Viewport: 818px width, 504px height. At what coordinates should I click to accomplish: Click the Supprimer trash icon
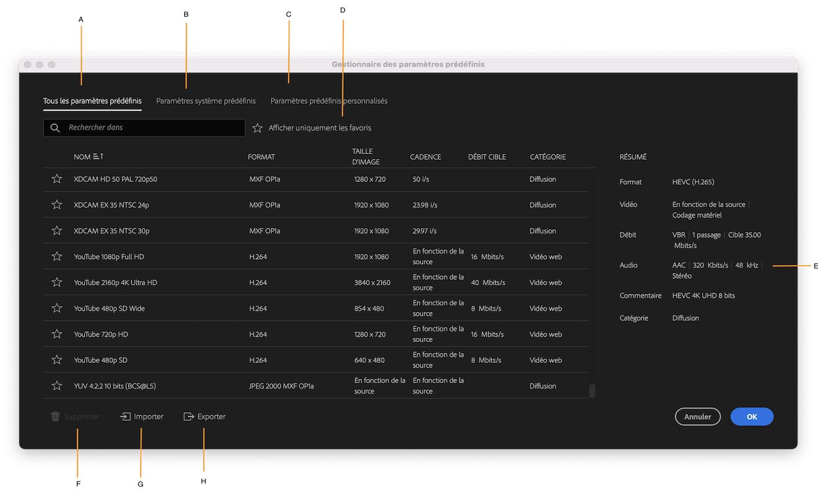56,417
